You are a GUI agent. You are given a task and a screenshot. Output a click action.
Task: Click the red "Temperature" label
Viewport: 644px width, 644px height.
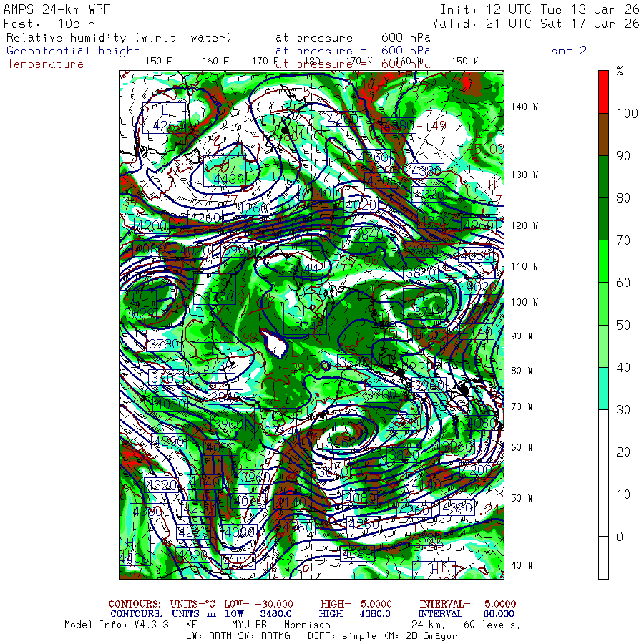45,64
